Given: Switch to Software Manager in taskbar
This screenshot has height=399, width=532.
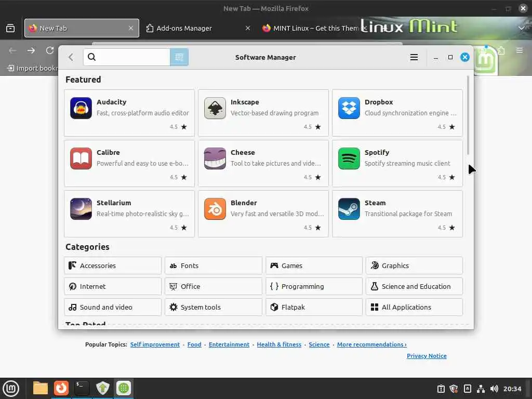Looking at the screenshot, I should pyautogui.click(x=124, y=388).
